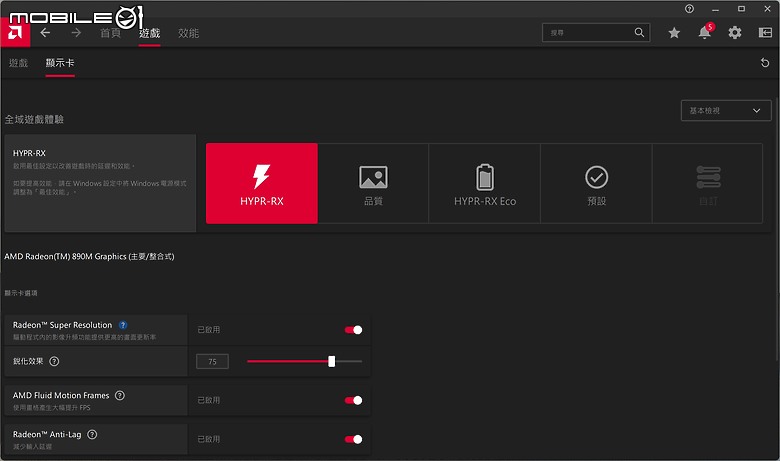Open Radeon Anti-Lag help icon

[92, 434]
